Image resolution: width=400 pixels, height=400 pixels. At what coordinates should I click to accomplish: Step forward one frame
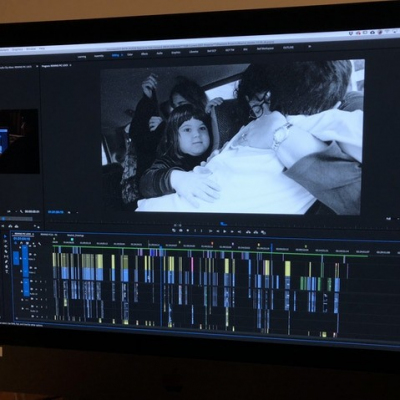(232, 231)
